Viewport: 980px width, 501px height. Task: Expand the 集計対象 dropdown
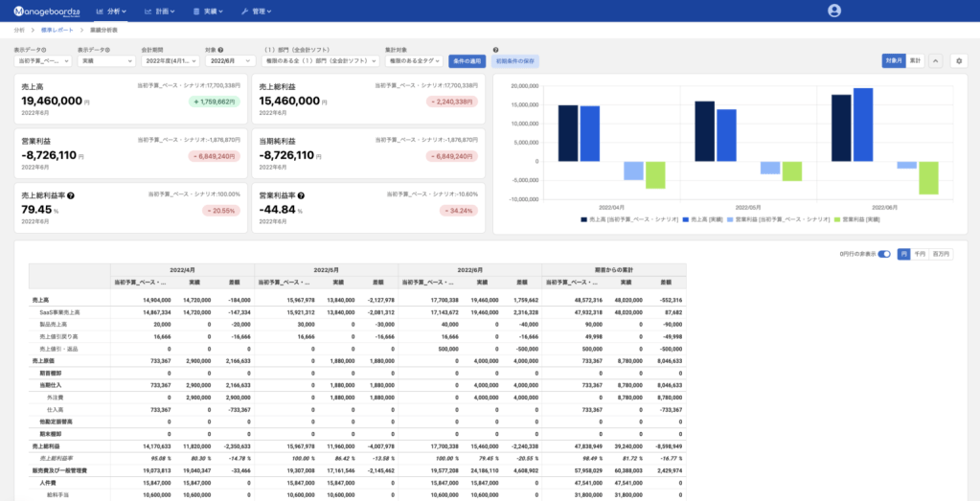click(x=414, y=61)
